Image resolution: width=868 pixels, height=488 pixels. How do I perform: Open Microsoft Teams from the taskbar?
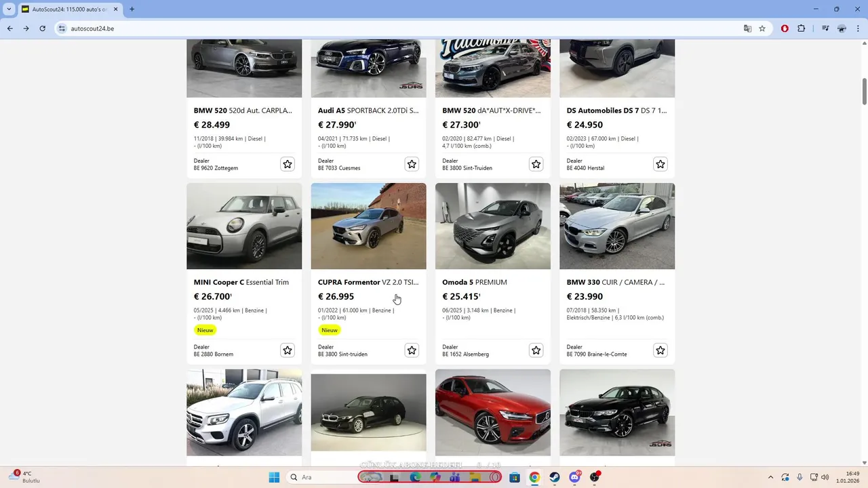pos(454,477)
